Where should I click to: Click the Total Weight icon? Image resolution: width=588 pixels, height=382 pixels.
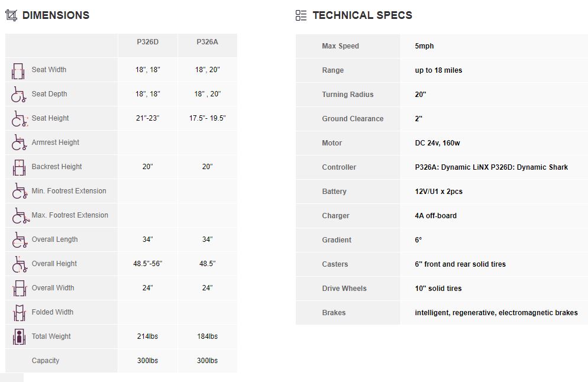click(x=19, y=337)
